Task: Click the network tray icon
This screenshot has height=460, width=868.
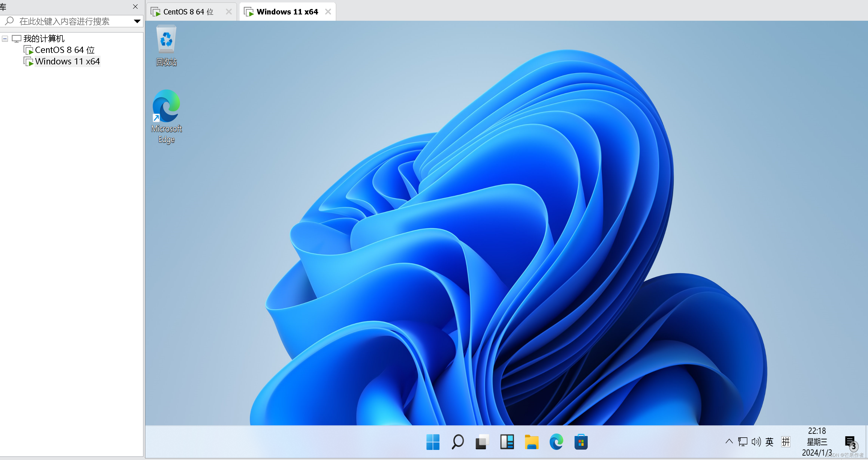Action: click(743, 441)
